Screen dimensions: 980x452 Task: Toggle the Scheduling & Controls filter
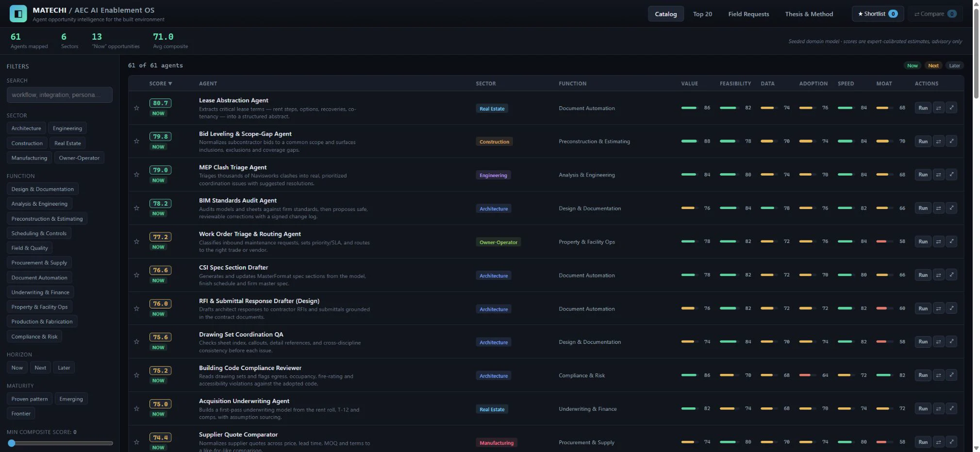point(39,233)
